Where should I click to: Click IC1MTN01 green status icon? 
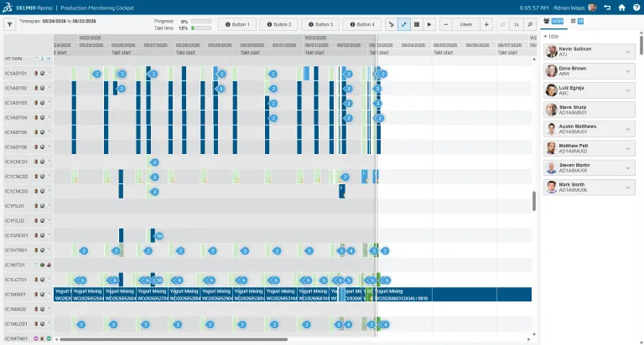(49, 339)
